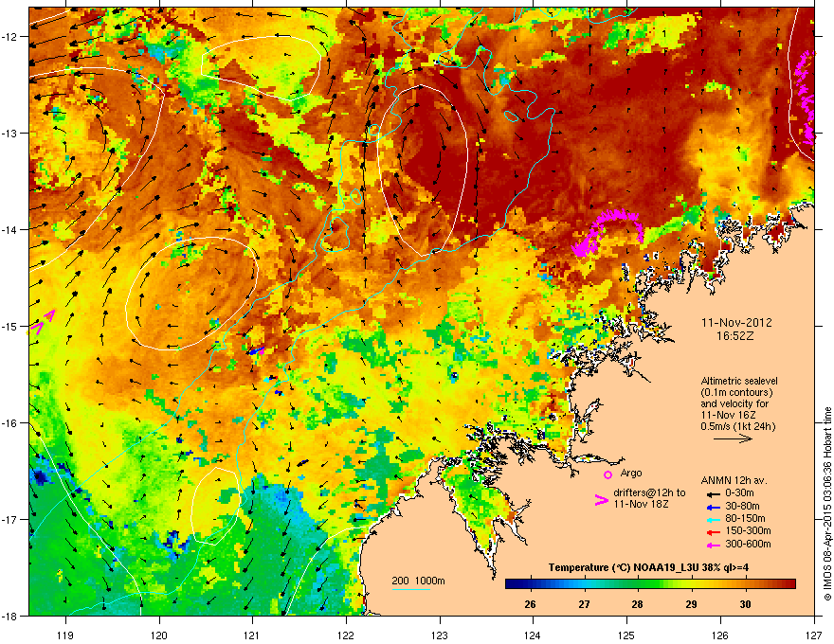Click the Argo legend label
This screenshot has height=644, width=834.
point(631,473)
